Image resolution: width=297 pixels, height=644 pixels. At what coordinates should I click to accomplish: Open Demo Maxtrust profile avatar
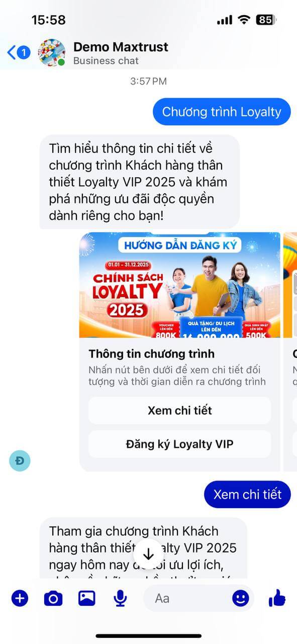point(52,52)
